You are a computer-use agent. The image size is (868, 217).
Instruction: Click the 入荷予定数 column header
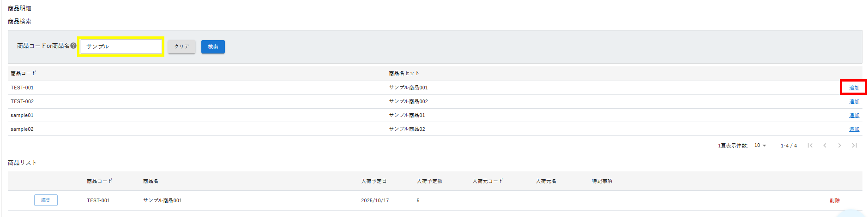coord(429,181)
